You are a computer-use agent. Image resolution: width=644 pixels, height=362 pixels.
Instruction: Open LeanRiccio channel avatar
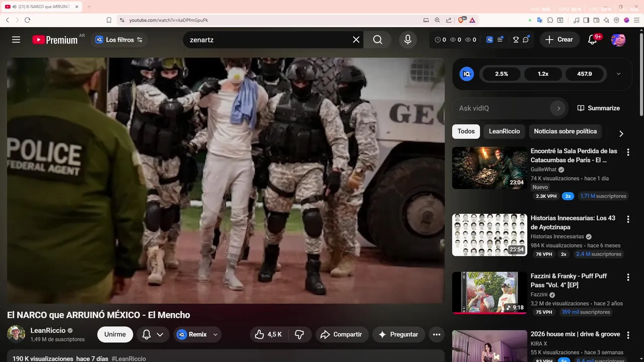click(x=16, y=334)
